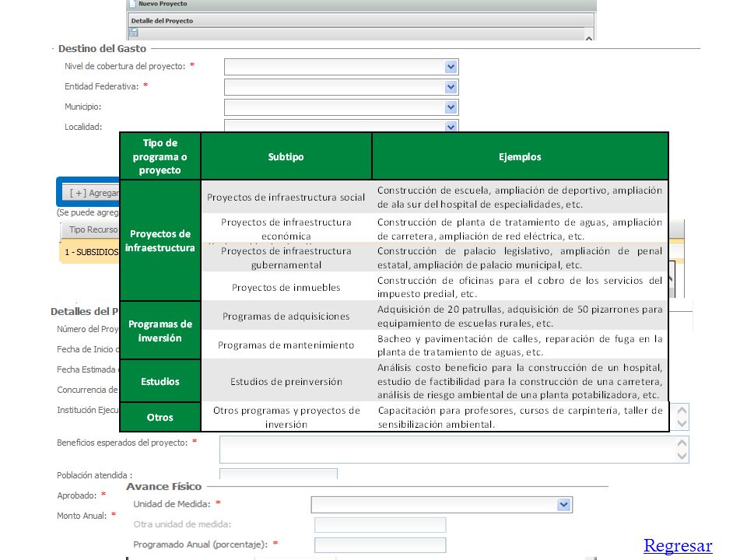Viewport: 747px width, 560px height.
Task: Click the Subtipo column header
Action: click(286, 156)
